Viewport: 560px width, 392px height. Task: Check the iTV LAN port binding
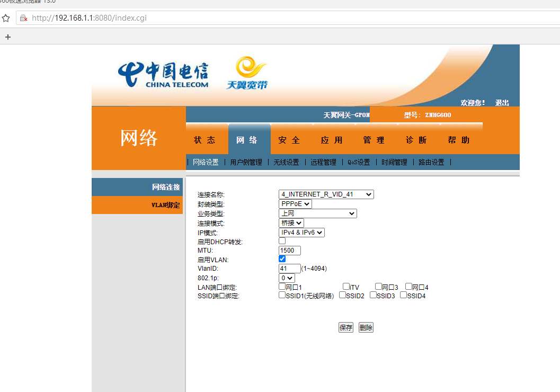coord(346,287)
